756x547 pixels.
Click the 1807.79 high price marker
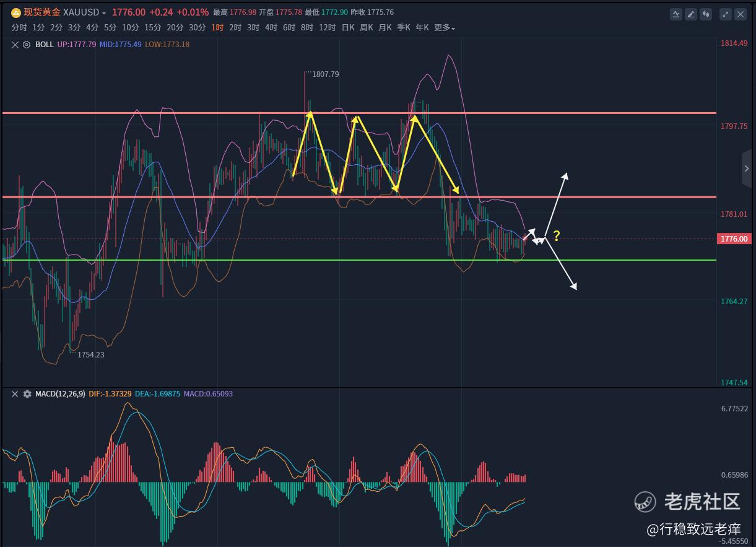click(326, 74)
